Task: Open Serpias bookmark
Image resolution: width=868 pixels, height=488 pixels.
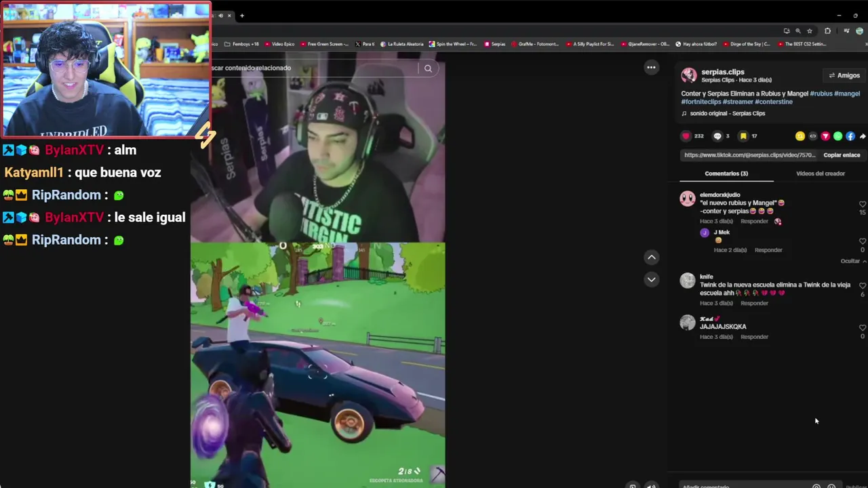Action: pos(495,44)
